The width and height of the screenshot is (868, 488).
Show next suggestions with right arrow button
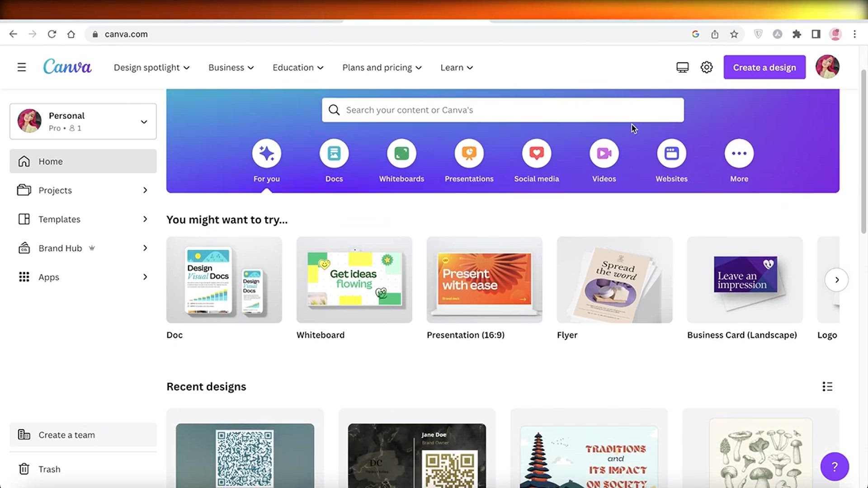pyautogui.click(x=836, y=280)
